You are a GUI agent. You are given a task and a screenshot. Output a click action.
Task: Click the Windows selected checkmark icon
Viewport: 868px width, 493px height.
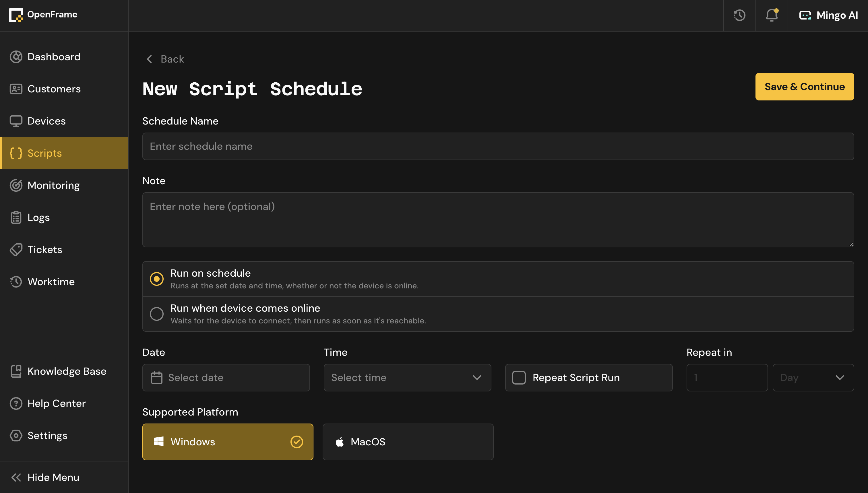click(x=297, y=442)
